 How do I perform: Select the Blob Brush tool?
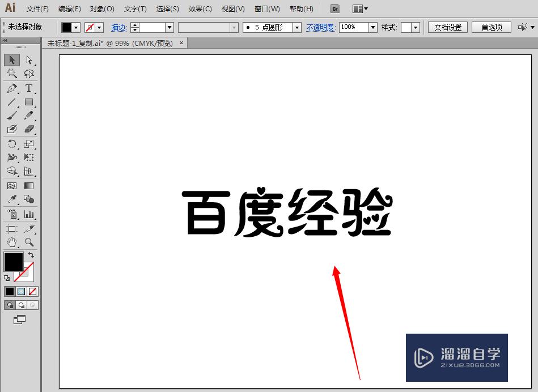tap(12, 129)
